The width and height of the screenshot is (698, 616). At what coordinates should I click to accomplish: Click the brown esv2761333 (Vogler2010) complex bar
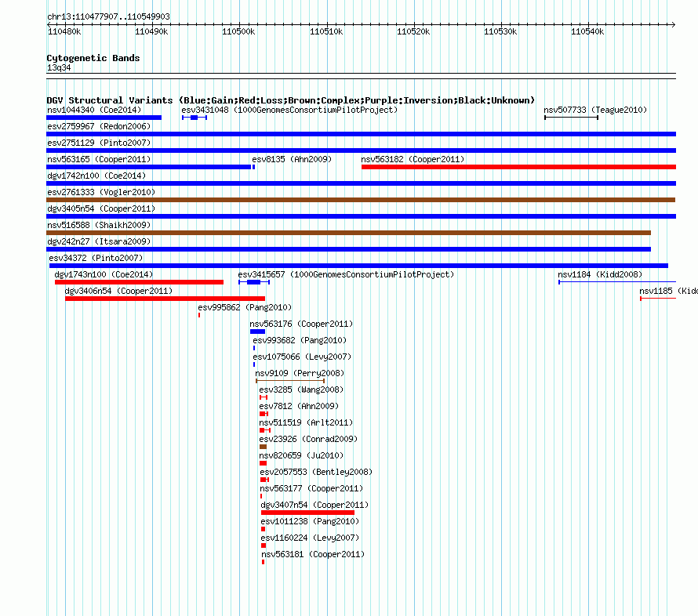[x=361, y=200]
